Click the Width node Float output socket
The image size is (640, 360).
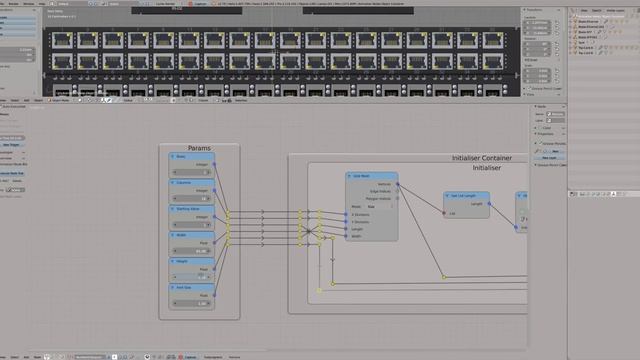pyautogui.click(x=214, y=243)
